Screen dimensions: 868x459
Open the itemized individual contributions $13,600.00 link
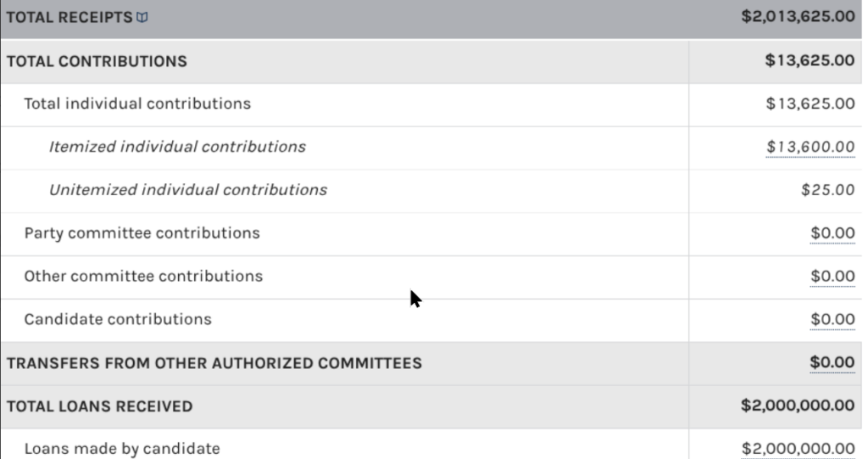pyautogui.click(x=810, y=147)
